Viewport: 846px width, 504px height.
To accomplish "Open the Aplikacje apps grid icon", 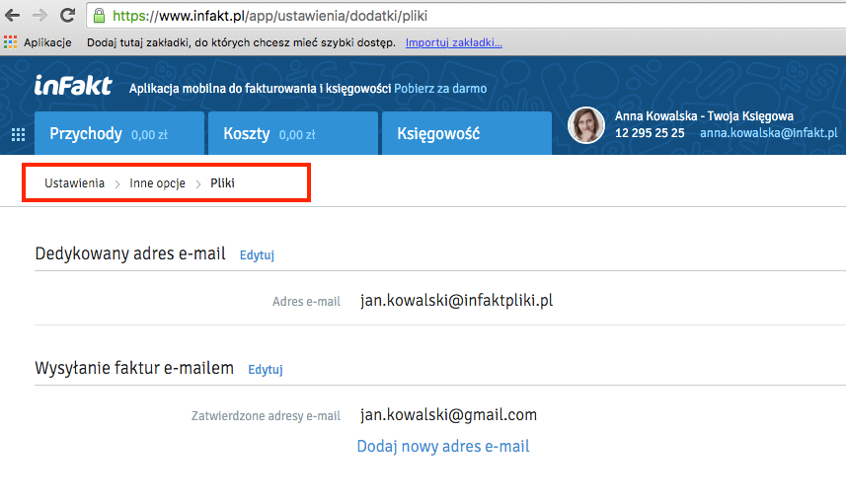I will pos(10,42).
